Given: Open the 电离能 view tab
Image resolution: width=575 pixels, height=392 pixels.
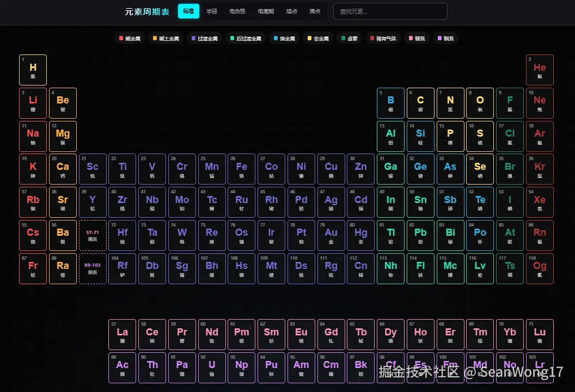Looking at the screenshot, I should [x=266, y=11].
